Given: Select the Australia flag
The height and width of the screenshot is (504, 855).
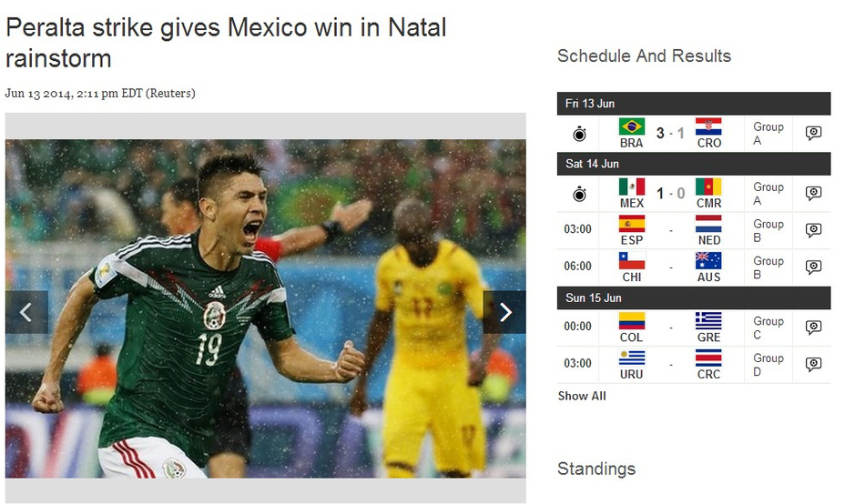Looking at the screenshot, I should point(708,261).
